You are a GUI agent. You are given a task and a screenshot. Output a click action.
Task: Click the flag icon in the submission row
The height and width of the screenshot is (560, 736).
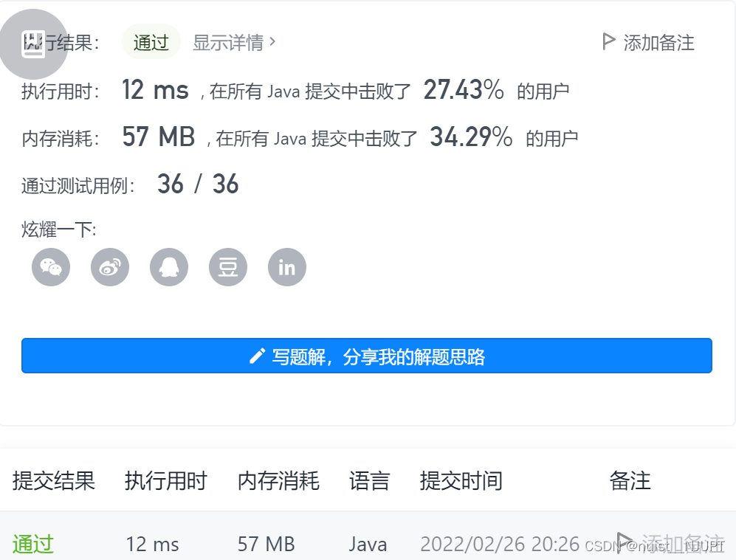(x=624, y=542)
